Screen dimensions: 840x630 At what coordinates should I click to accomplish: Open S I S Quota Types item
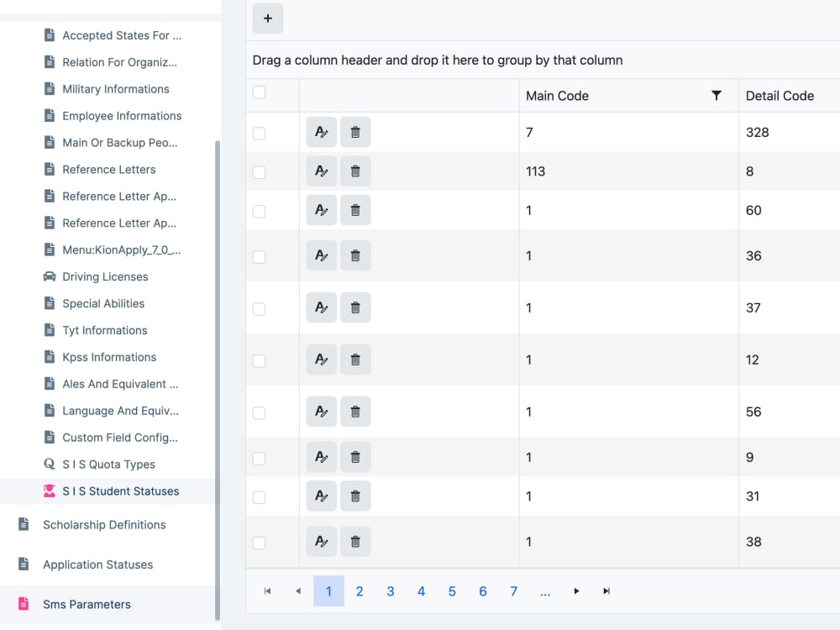108,464
